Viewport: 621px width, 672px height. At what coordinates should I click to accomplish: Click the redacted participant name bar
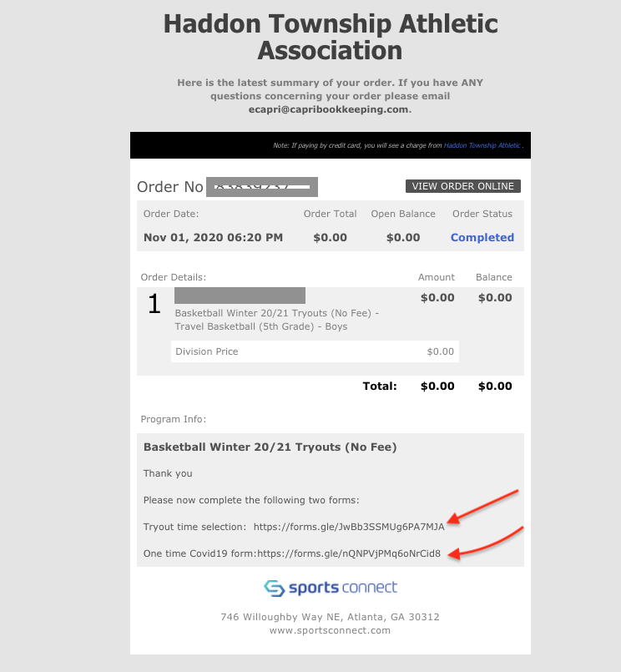(x=240, y=296)
